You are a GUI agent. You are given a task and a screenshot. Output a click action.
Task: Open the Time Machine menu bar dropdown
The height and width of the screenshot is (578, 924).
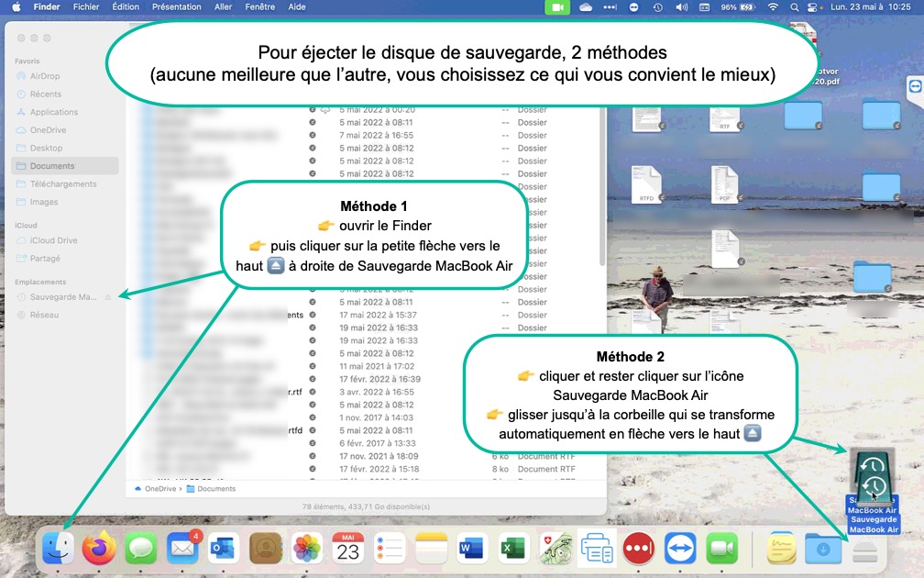click(x=657, y=6)
